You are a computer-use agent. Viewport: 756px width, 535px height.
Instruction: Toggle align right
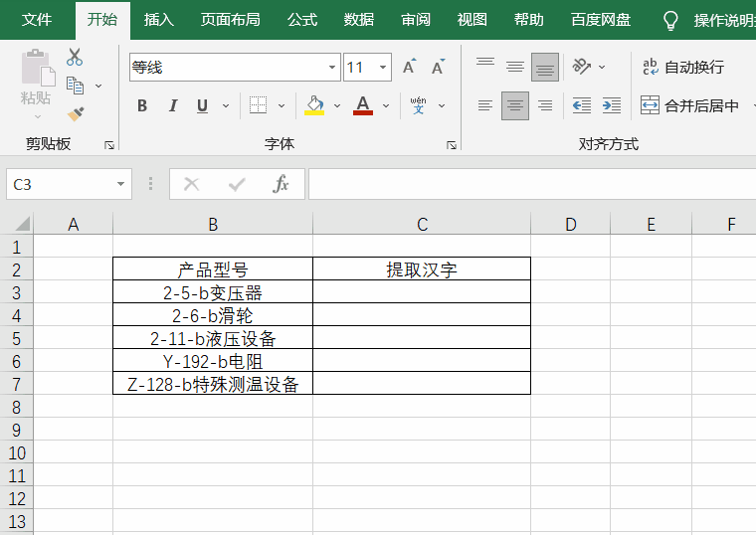click(x=545, y=105)
